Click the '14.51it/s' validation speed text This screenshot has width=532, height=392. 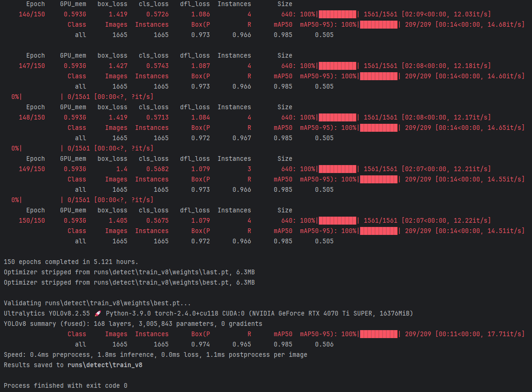click(x=504, y=231)
